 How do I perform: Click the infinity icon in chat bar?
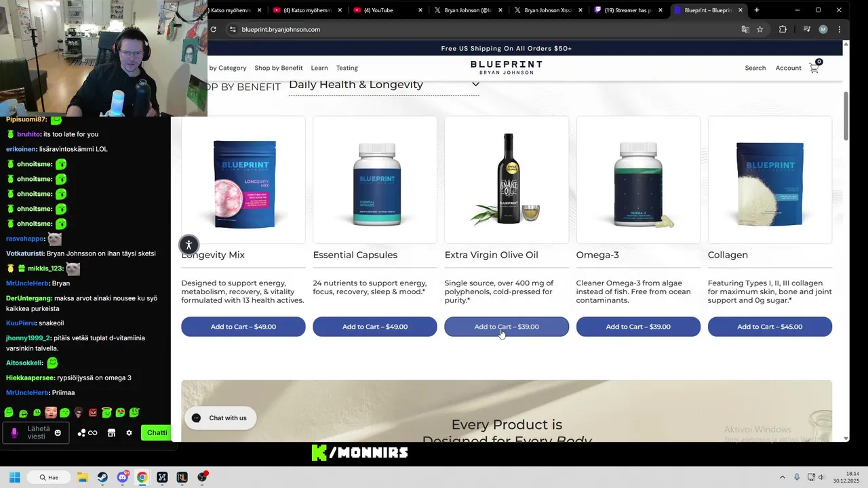click(93, 433)
